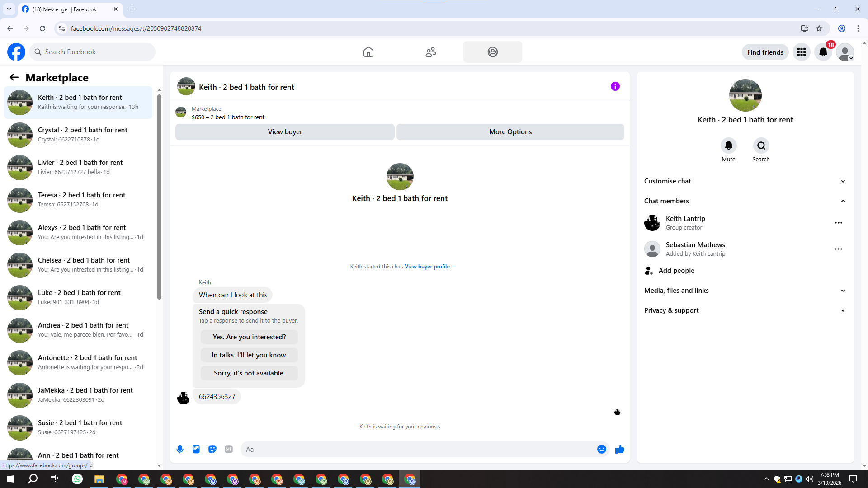Go to the Facebook Home tab
This screenshot has width=868, height=488.
[368, 52]
